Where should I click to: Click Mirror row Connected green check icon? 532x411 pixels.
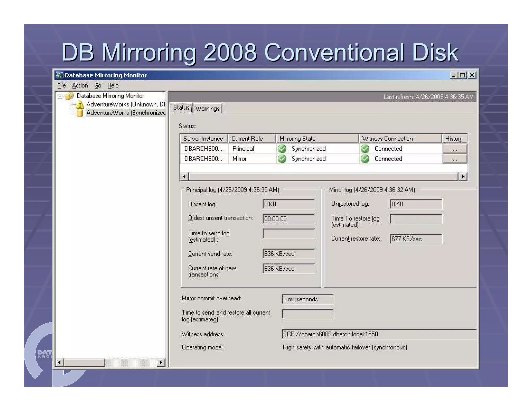(365, 159)
